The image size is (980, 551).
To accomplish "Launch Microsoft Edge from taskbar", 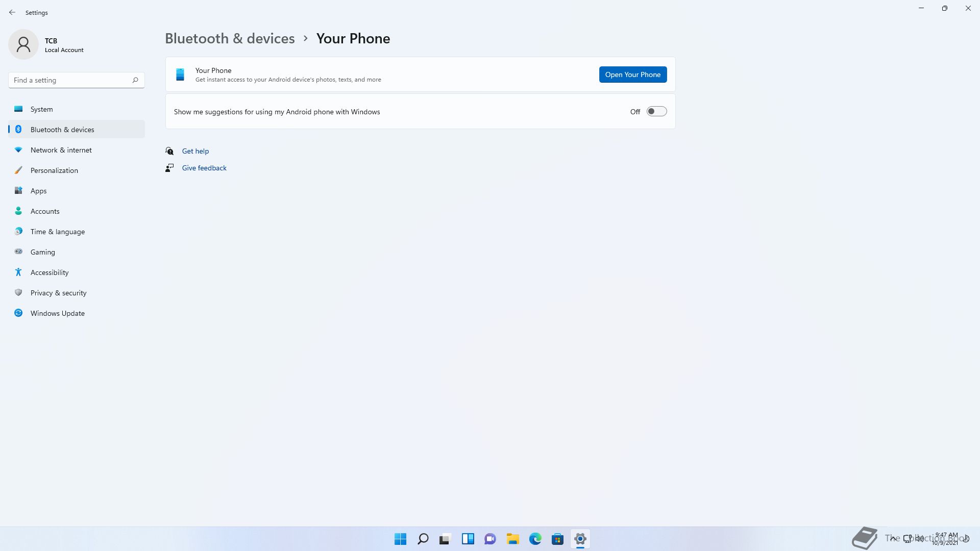I will 535,539.
